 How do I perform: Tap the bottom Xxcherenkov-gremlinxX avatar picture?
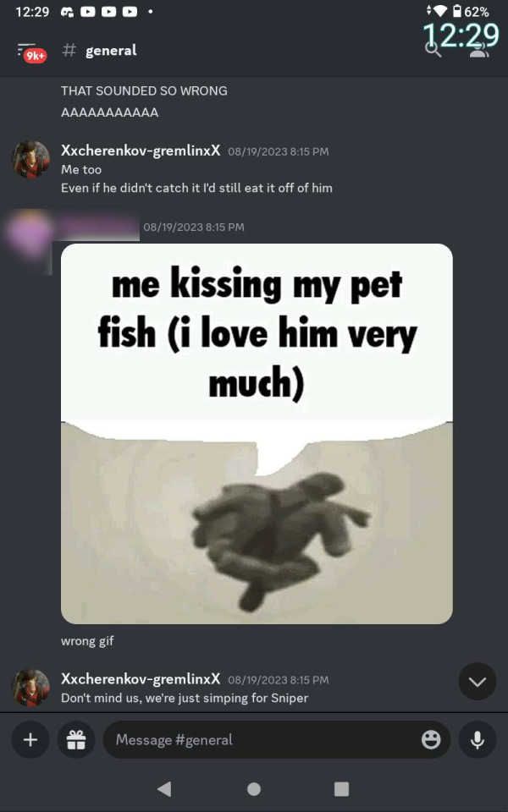coord(30,688)
